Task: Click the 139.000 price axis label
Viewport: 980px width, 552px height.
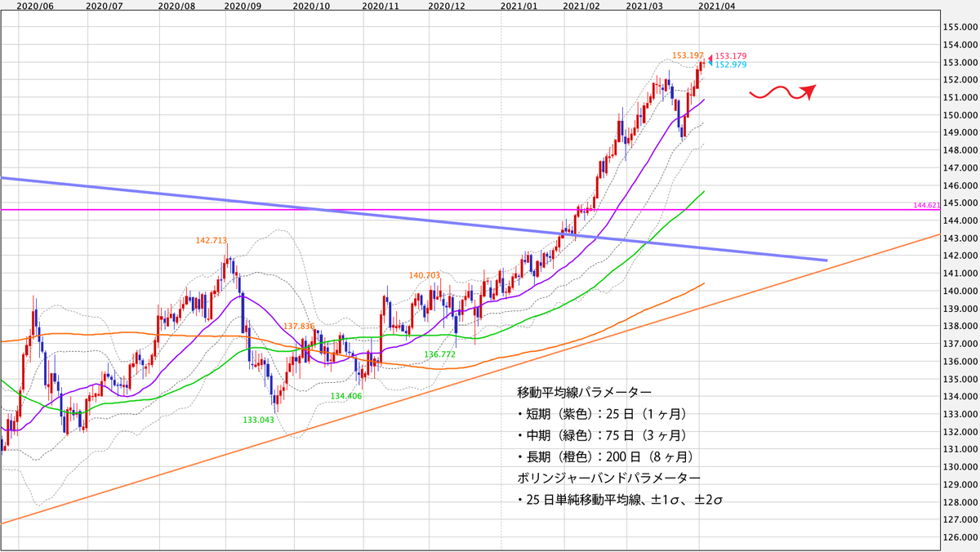Action: click(x=961, y=309)
